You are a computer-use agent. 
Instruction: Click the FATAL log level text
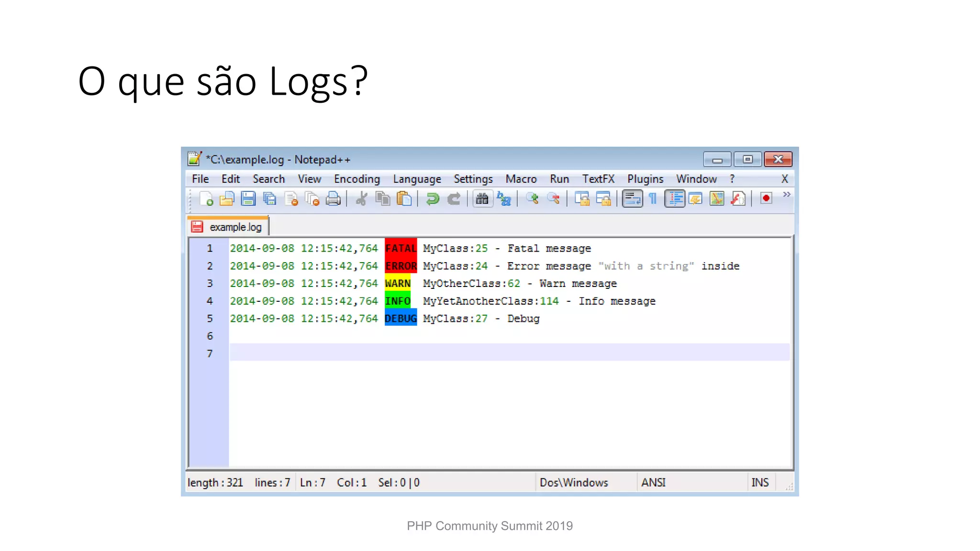(401, 248)
